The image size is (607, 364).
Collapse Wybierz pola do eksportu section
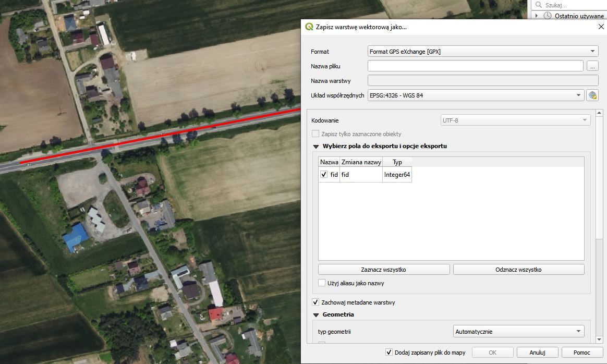pos(316,147)
